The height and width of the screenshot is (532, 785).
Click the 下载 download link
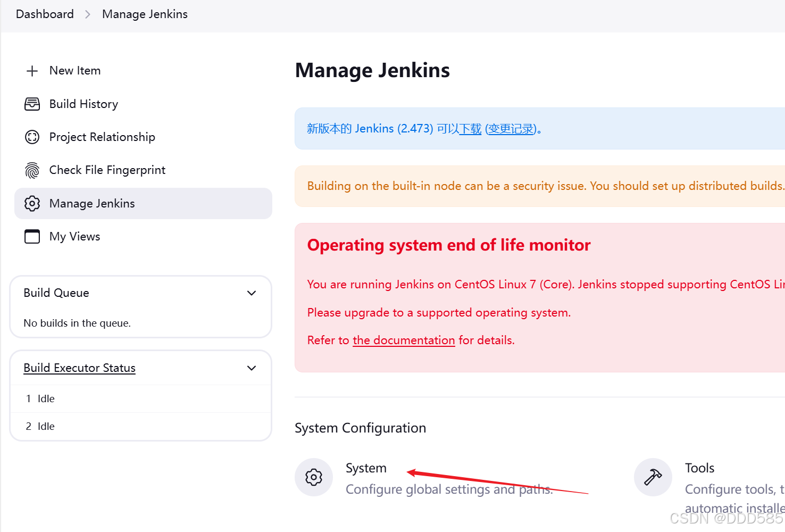coord(470,129)
